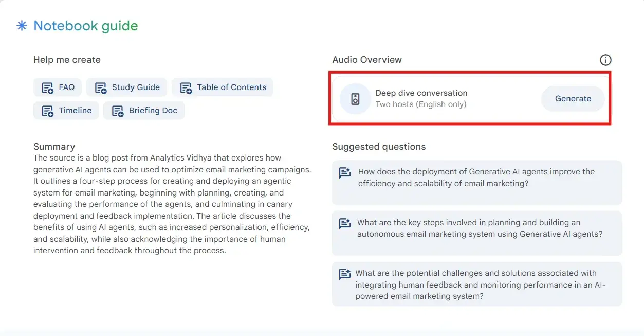Viewport: 644px width, 336px height.
Task: Ask the suggested question about efficiency and scalability
Action: tap(476, 178)
